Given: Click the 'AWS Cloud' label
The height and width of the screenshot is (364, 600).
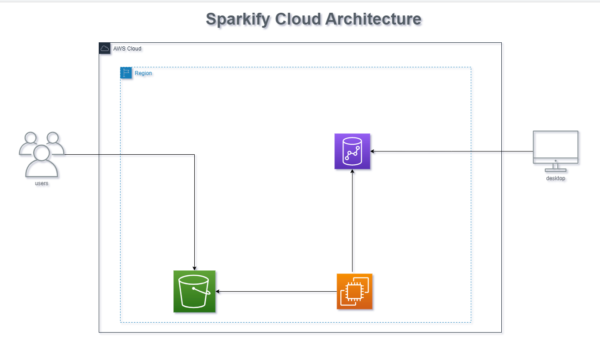Looking at the screenshot, I should coord(127,49).
